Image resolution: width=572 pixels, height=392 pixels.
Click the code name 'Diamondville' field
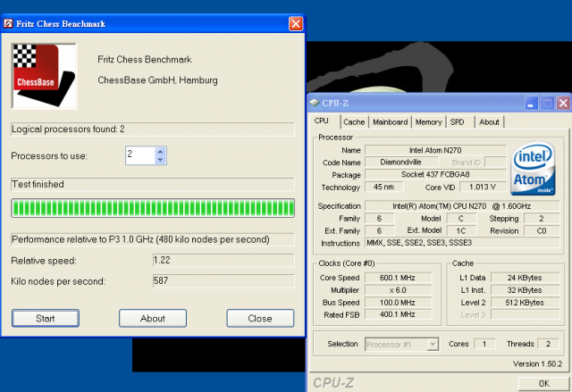400,163
